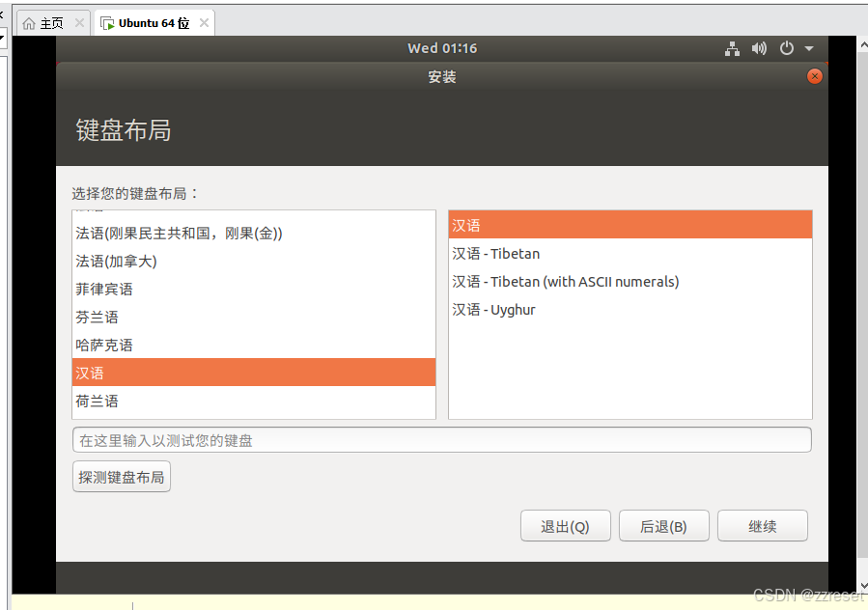Select 菲律宾语 in layout list
The image size is (868, 610).
coord(254,289)
